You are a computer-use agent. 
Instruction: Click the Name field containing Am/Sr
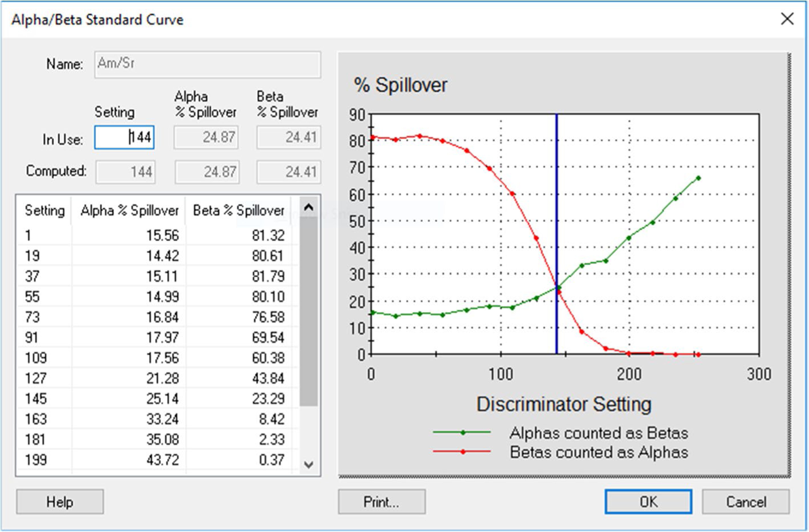coord(207,64)
